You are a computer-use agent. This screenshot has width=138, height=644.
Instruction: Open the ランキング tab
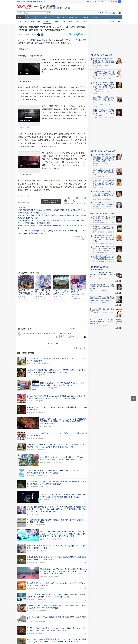[86, 17]
